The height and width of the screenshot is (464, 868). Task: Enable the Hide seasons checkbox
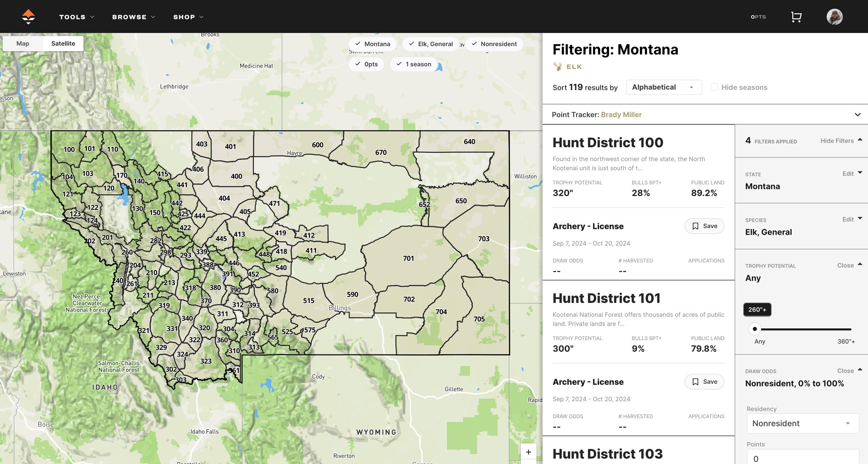714,87
